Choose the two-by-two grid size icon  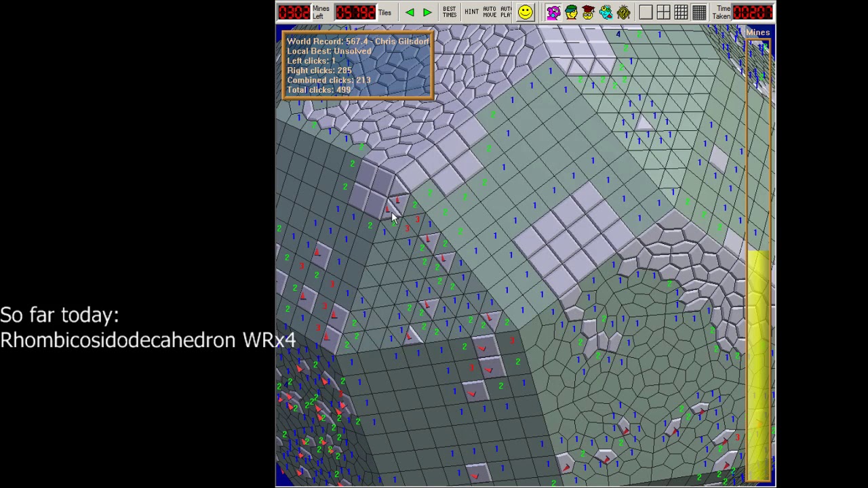[x=663, y=12]
